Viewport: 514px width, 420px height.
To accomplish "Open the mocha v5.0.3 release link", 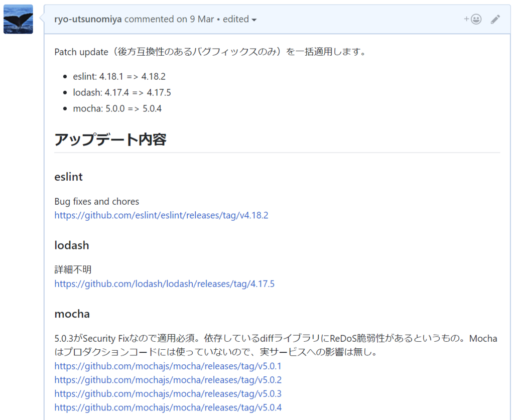I will point(168,393).
